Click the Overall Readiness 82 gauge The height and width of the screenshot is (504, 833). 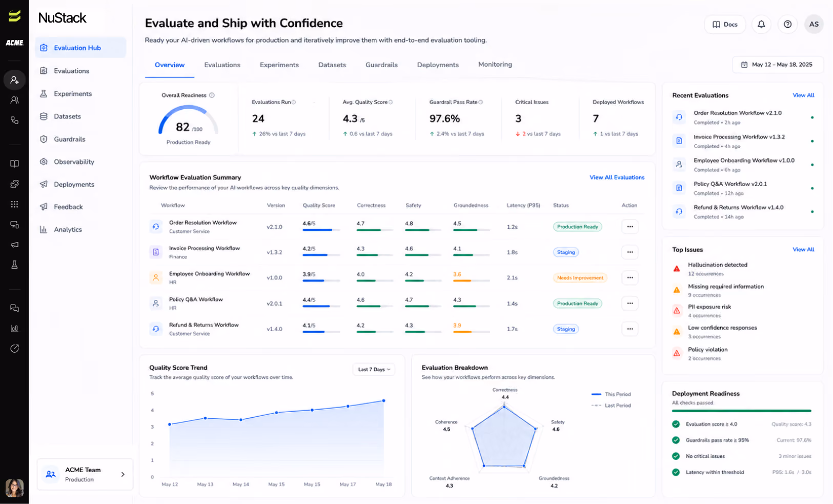click(188, 121)
